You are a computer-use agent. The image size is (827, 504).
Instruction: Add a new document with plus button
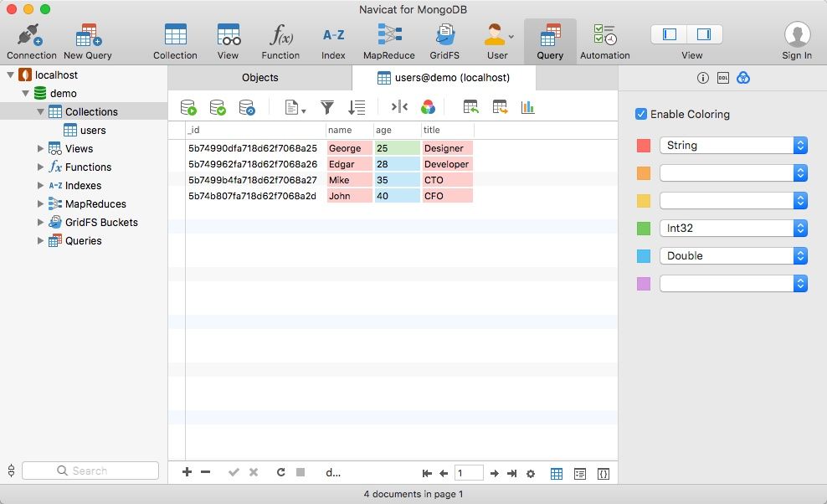(x=187, y=472)
